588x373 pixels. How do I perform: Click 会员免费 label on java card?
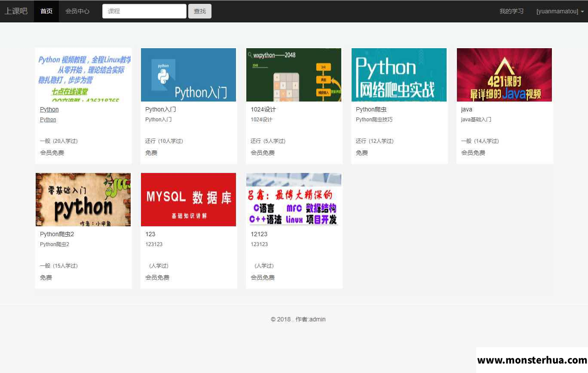pos(473,153)
